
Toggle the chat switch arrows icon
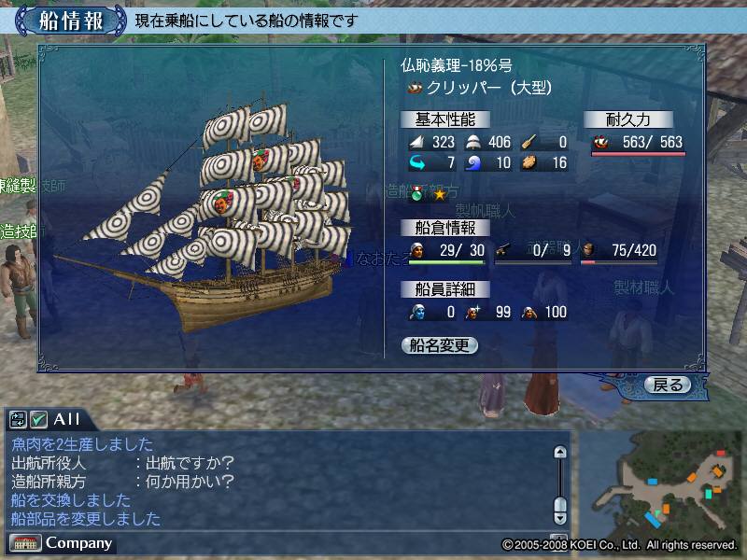(x=18, y=419)
